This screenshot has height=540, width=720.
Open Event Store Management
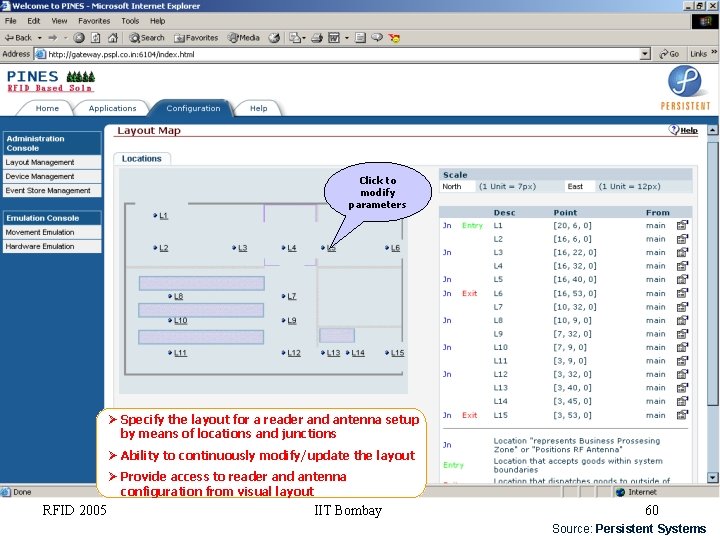[52, 191]
